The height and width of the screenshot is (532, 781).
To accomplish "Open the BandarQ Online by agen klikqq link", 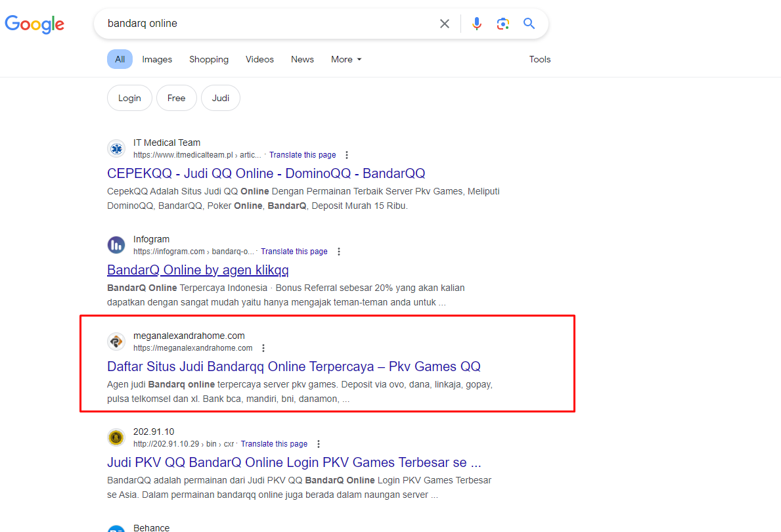I will pos(198,270).
